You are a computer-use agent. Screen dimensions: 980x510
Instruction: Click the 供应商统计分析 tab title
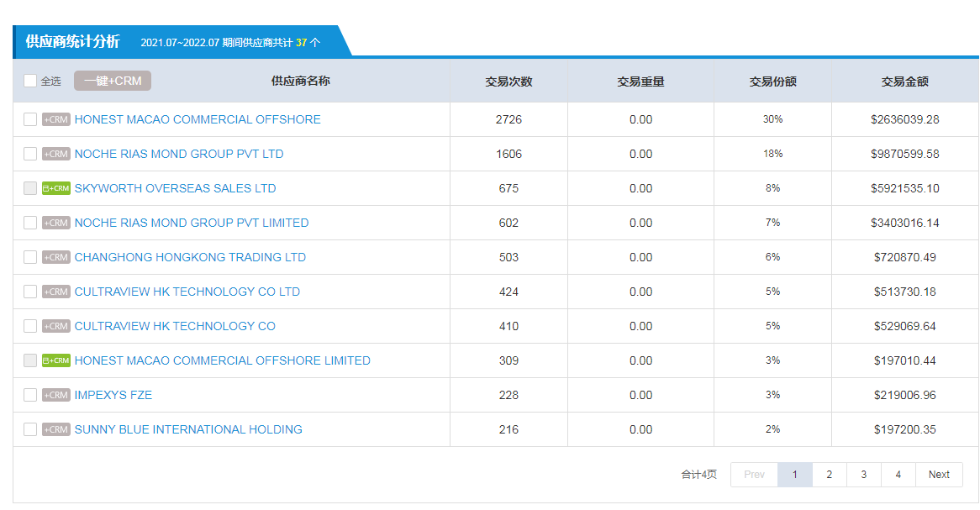[72, 41]
